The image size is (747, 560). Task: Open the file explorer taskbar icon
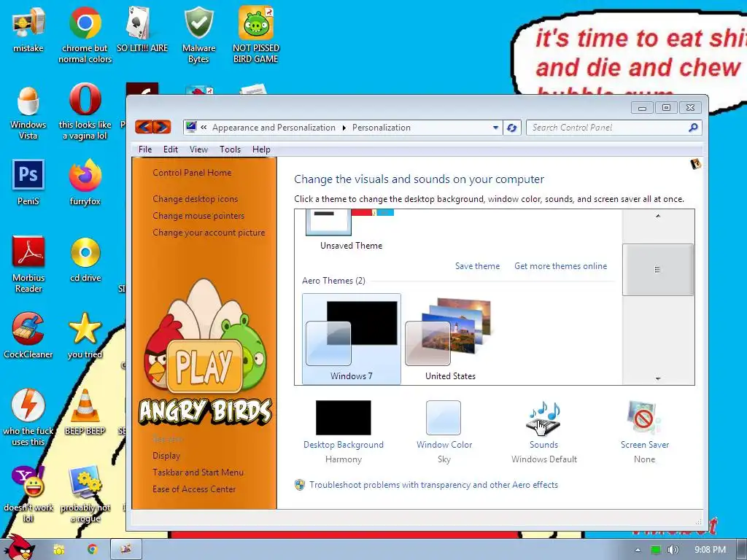[x=58, y=550]
